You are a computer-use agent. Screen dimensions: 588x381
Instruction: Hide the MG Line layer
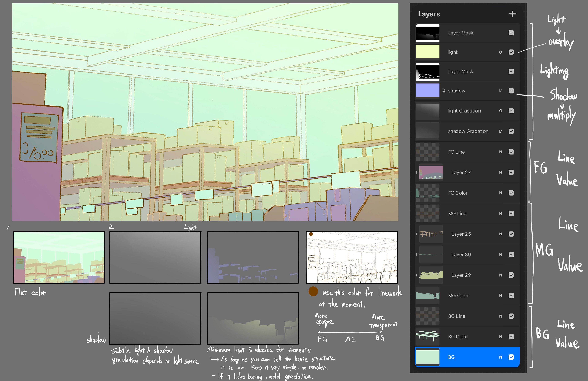click(x=511, y=214)
